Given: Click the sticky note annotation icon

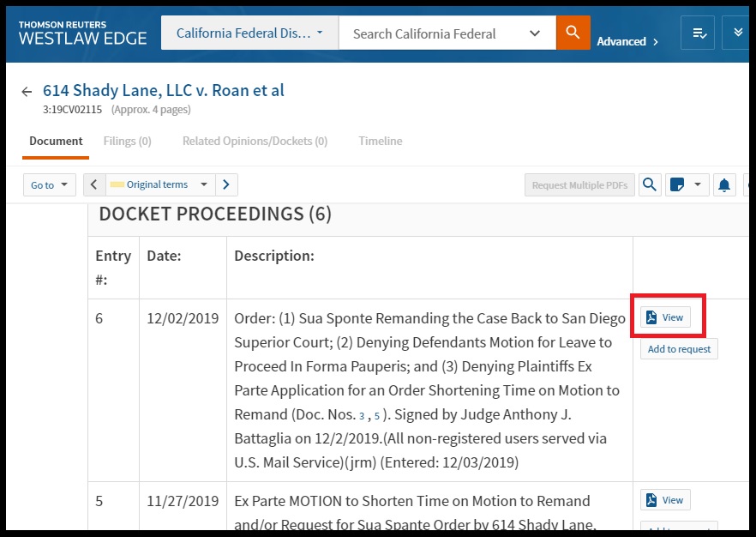Looking at the screenshot, I should pyautogui.click(x=677, y=184).
